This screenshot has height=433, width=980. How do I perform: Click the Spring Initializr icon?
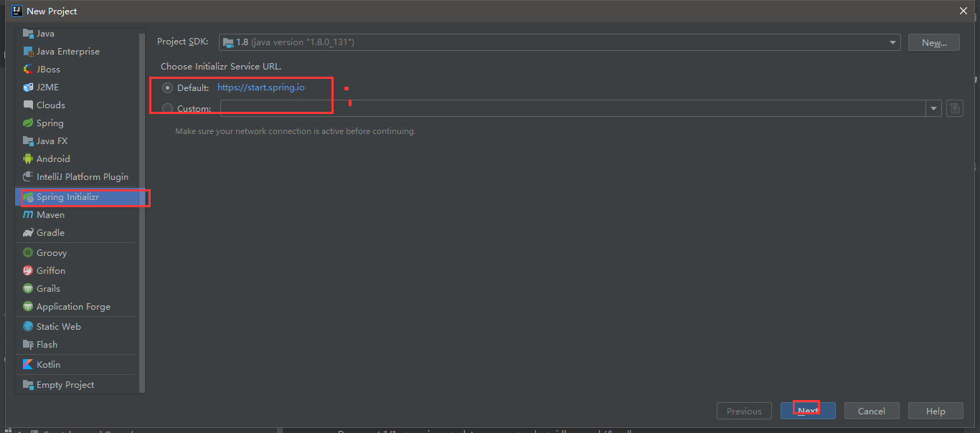(28, 197)
